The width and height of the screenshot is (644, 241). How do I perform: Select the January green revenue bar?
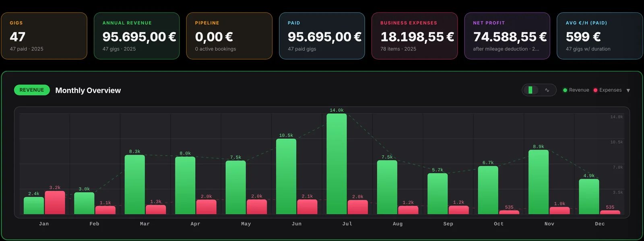pyautogui.click(x=34, y=206)
